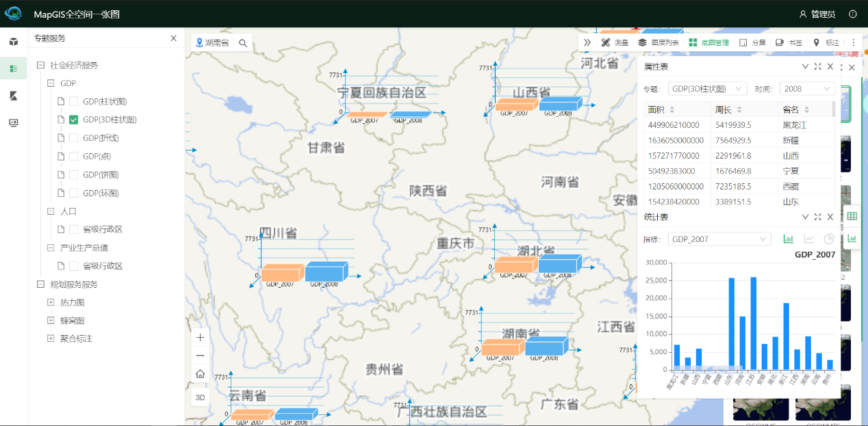The image size is (868, 426).
Task: Click the map search magnifier icon
Action: click(242, 43)
